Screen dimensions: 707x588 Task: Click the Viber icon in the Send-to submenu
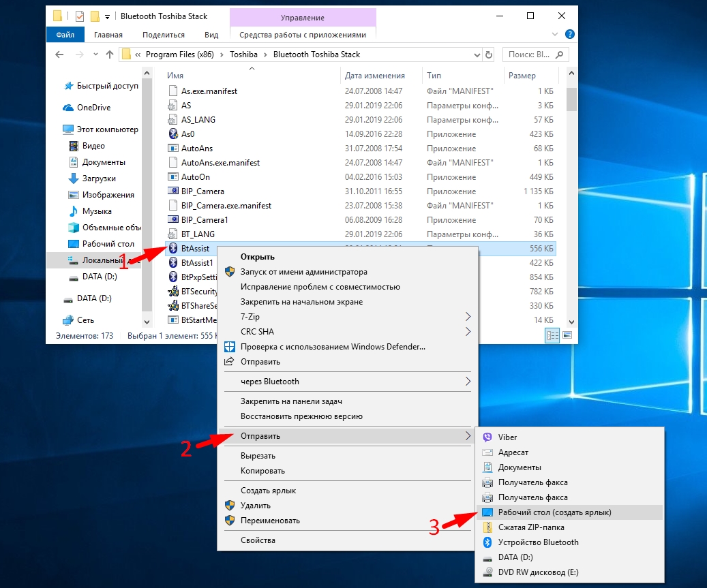(487, 437)
